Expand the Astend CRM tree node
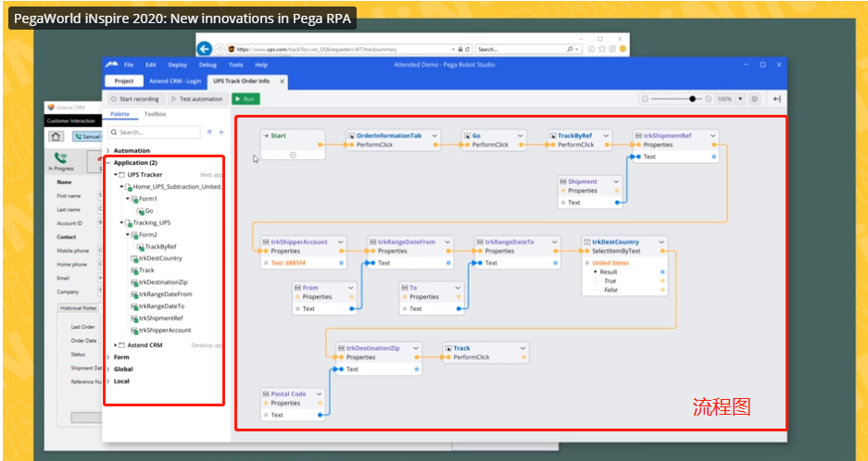This screenshot has height=461, width=868. (x=116, y=345)
